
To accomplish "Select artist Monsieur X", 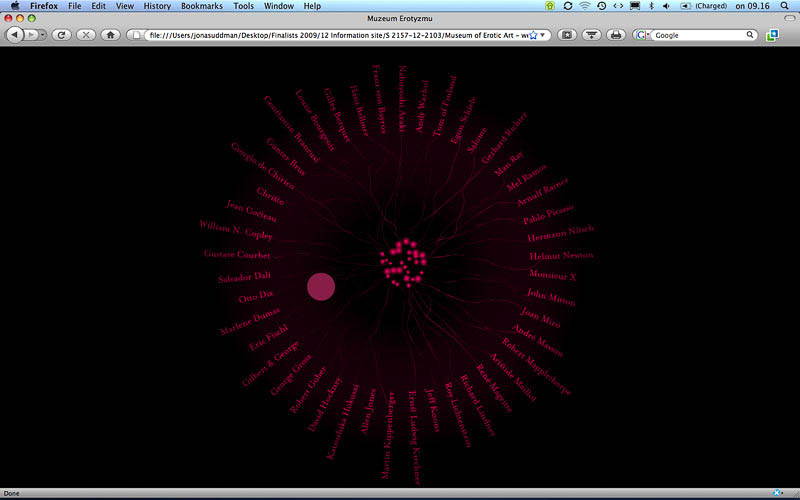I will pos(553,275).
